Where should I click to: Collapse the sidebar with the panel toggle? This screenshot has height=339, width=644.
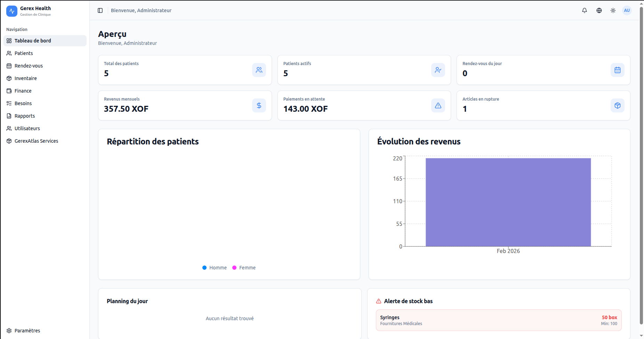pyautogui.click(x=100, y=10)
